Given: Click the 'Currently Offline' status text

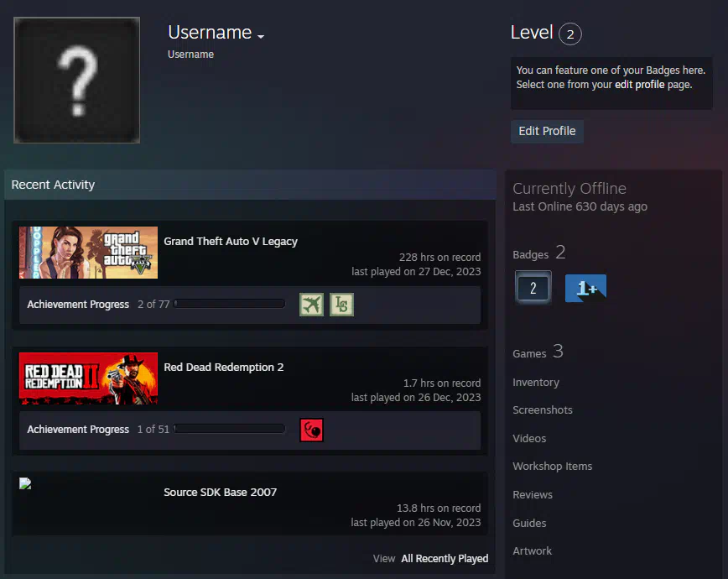Looking at the screenshot, I should click(569, 188).
